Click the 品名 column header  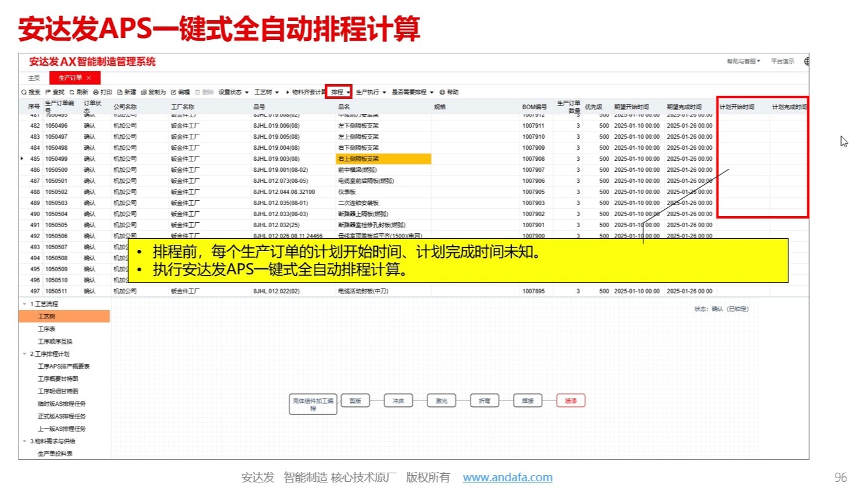344,107
